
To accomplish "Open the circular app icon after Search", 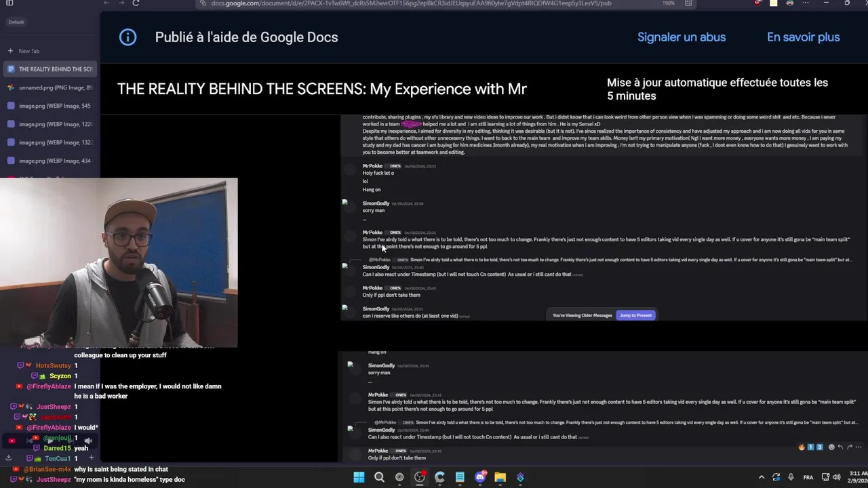I will point(399,477).
